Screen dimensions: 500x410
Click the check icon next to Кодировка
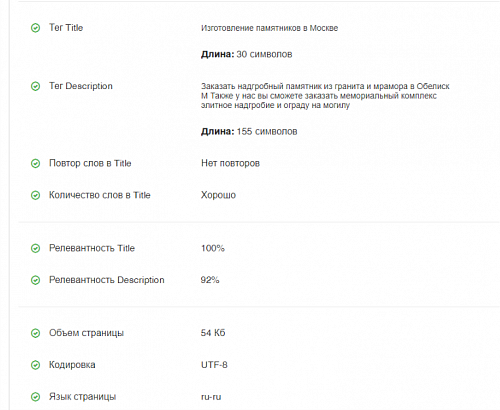[x=35, y=365]
